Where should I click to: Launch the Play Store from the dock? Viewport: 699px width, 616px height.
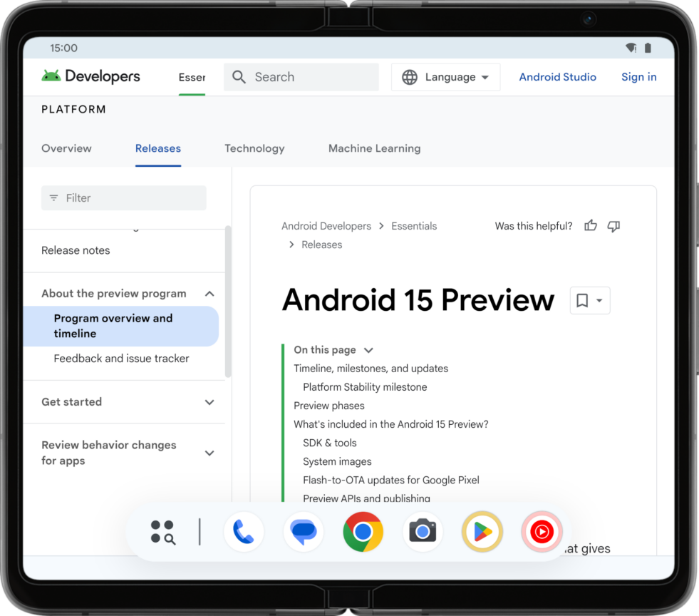(482, 531)
